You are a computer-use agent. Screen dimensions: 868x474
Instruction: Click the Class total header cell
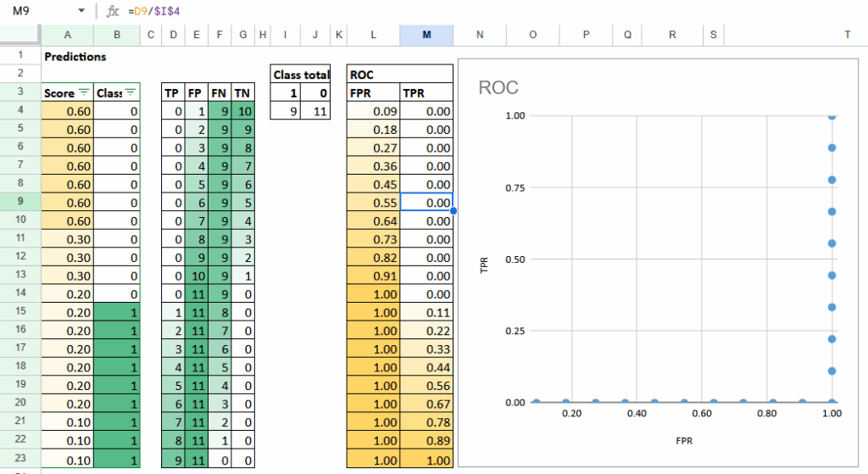301,75
